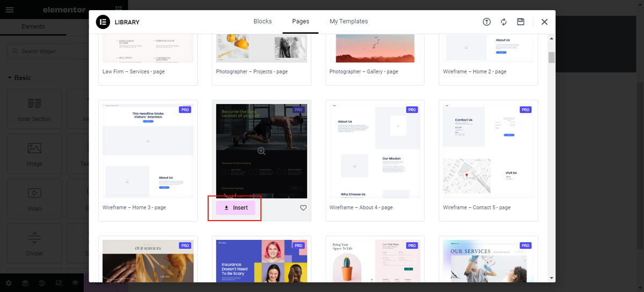Favorite the fitness template with heart icon
This screenshot has width=644, height=292.
[303, 208]
